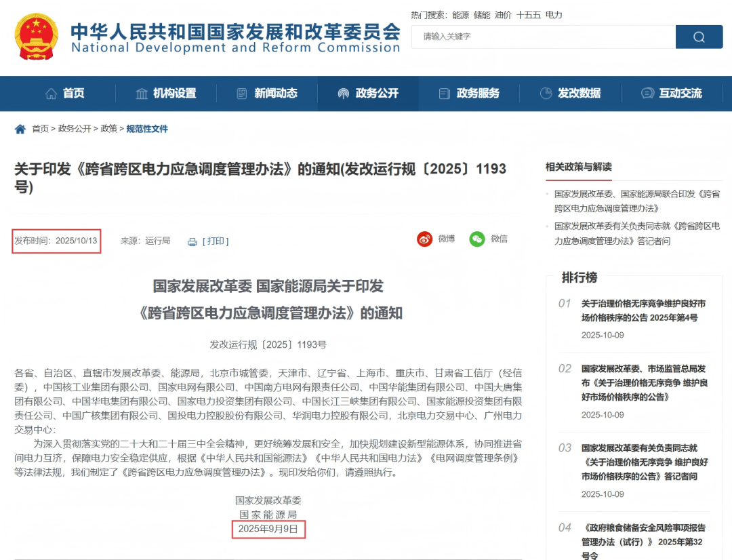Click the 相关政策与解读 section heading
The image size is (732, 560).
point(578,167)
